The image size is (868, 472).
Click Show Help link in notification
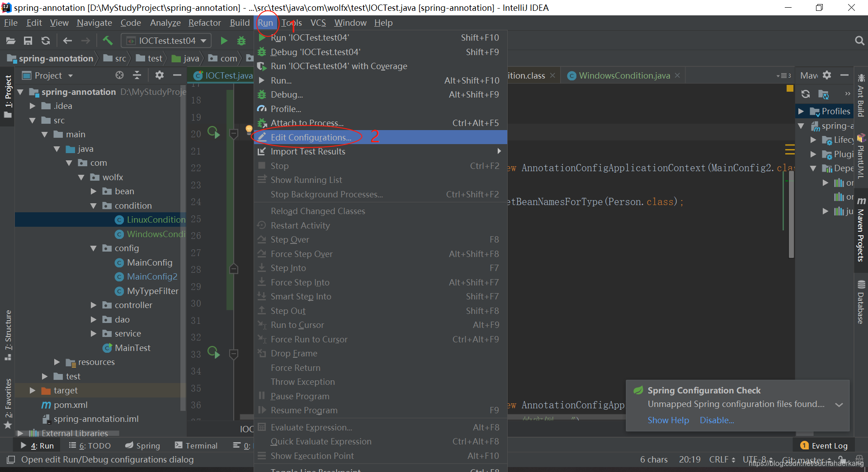tap(668, 420)
